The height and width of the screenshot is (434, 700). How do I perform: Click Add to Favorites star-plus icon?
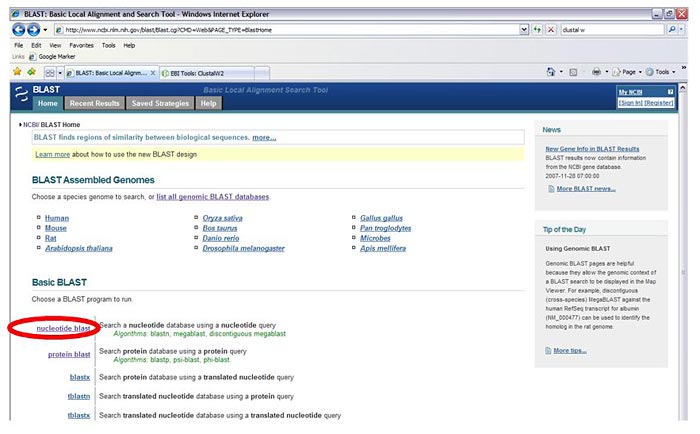pos(31,71)
